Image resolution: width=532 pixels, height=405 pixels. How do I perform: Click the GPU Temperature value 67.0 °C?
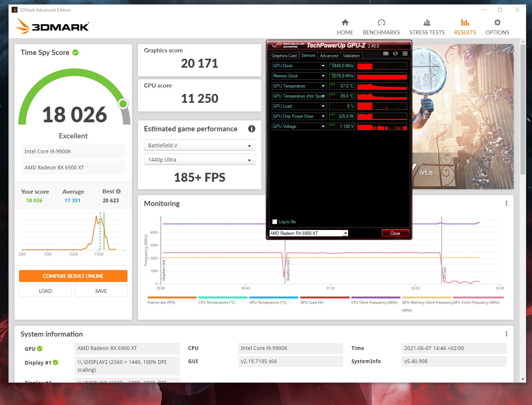click(x=342, y=86)
